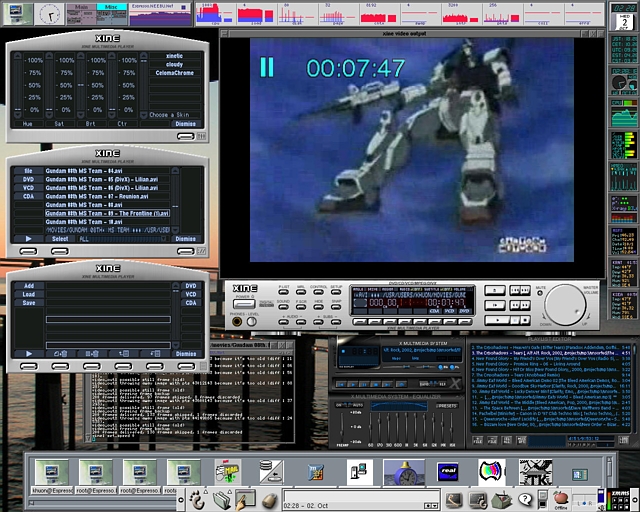
Task: Select Gundam 08th MS Team - 04.avi
Action: pyautogui.click(x=107, y=171)
